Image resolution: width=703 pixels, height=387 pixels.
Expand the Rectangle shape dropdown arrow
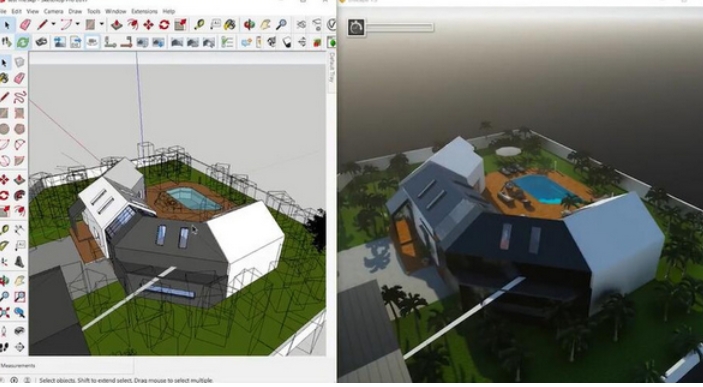[x=102, y=24]
